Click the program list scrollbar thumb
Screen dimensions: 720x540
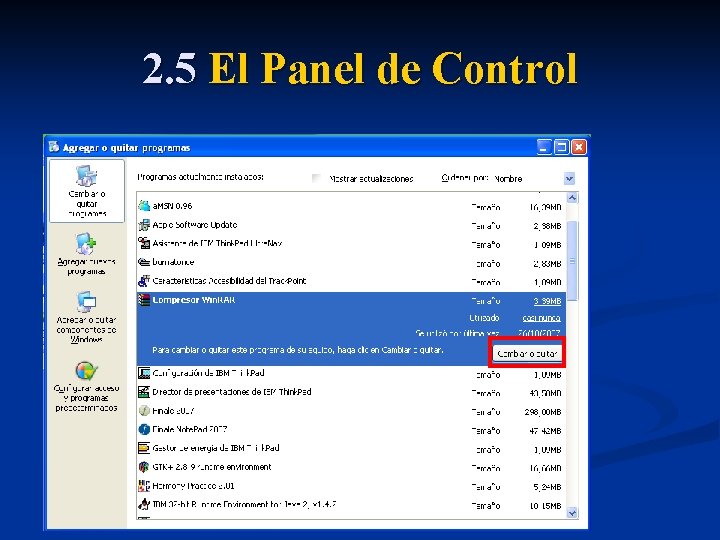[572, 261]
